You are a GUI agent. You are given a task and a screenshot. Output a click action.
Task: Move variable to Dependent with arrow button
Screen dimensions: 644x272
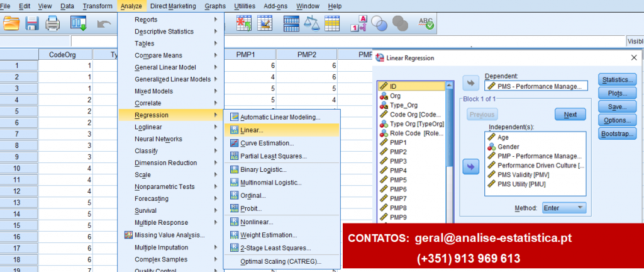click(x=470, y=82)
